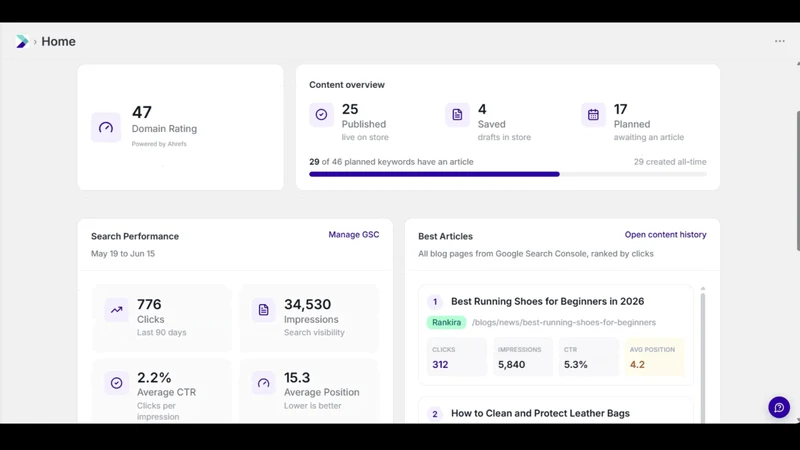The height and width of the screenshot is (450, 800).
Task: Open Best Running Shoes for Beginners article
Action: [x=547, y=301]
